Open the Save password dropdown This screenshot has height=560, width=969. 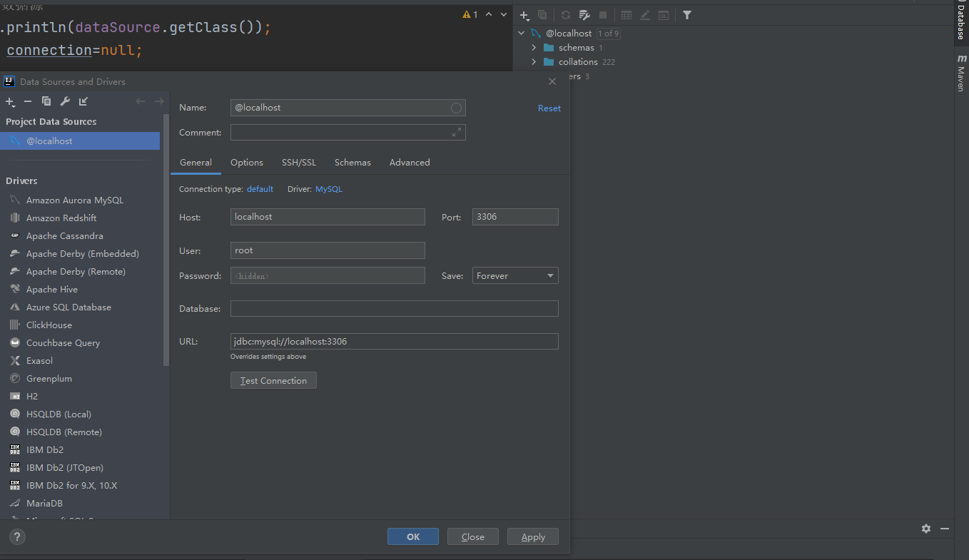coord(515,275)
